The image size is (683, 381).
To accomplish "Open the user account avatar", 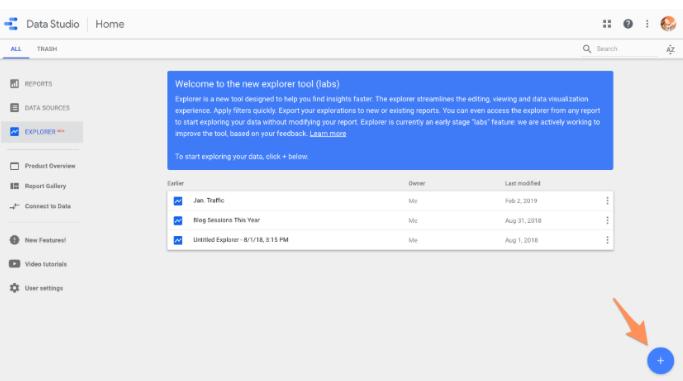I will click(x=668, y=24).
